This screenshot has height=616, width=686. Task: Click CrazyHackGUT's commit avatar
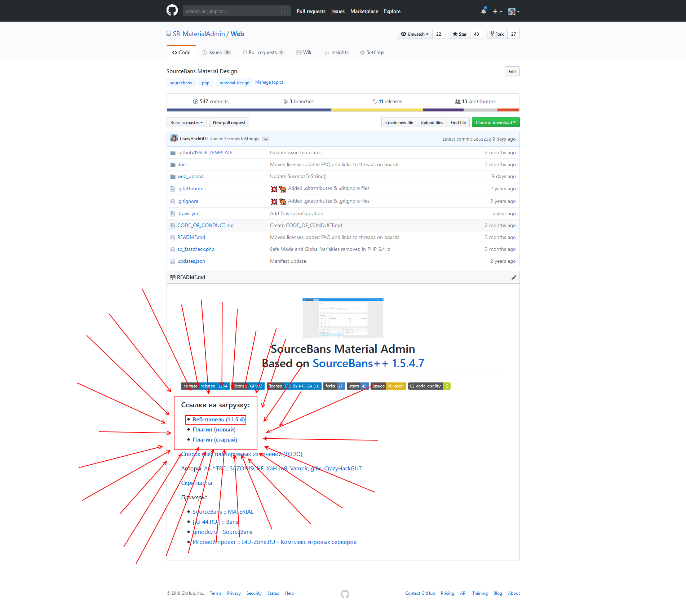pyautogui.click(x=174, y=138)
